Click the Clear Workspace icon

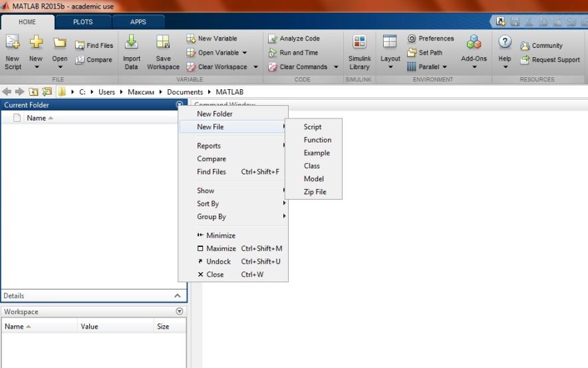coord(191,67)
